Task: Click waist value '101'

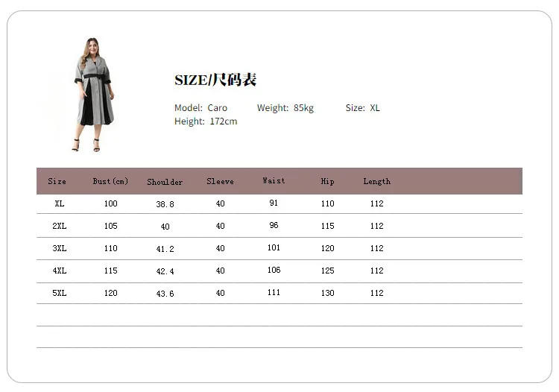Action: click(274, 248)
